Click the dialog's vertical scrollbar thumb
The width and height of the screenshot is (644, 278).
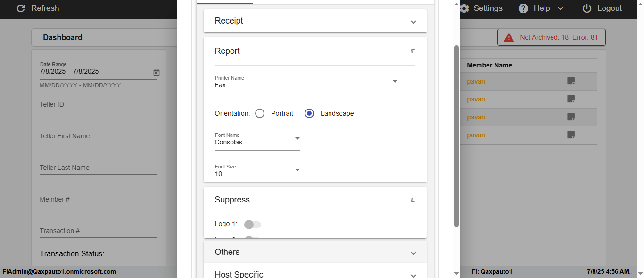pyautogui.click(x=456, y=136)
